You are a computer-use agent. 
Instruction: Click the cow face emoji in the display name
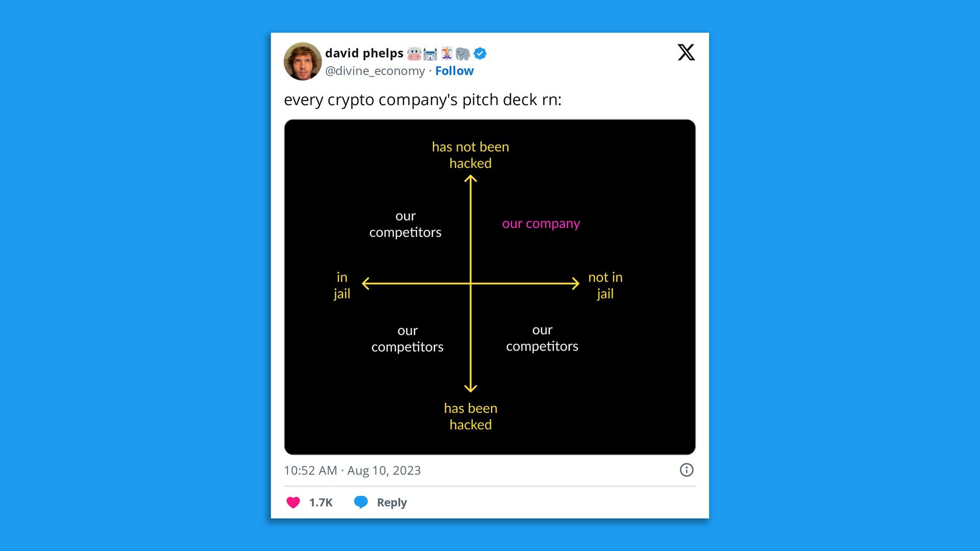click(414, 54)
